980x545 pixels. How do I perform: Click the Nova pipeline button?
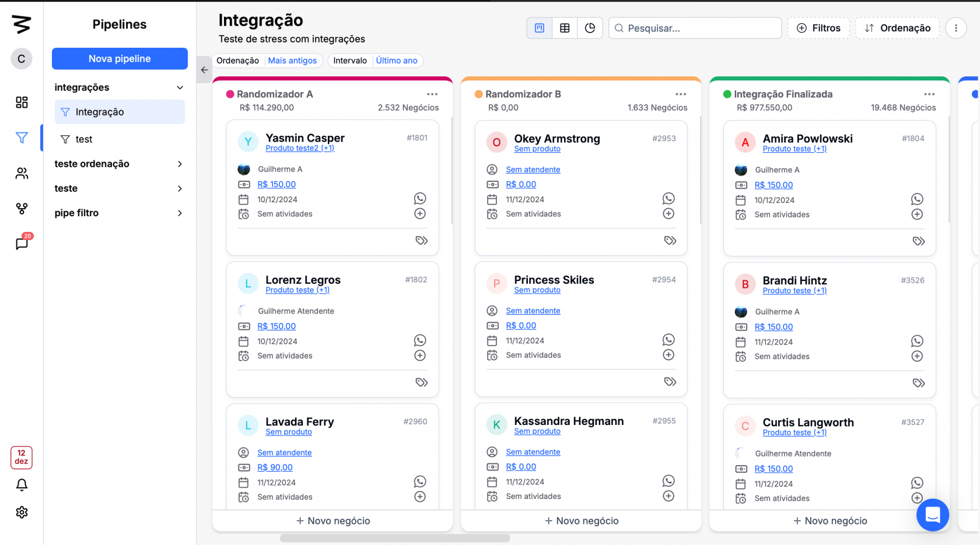[120, 59]
